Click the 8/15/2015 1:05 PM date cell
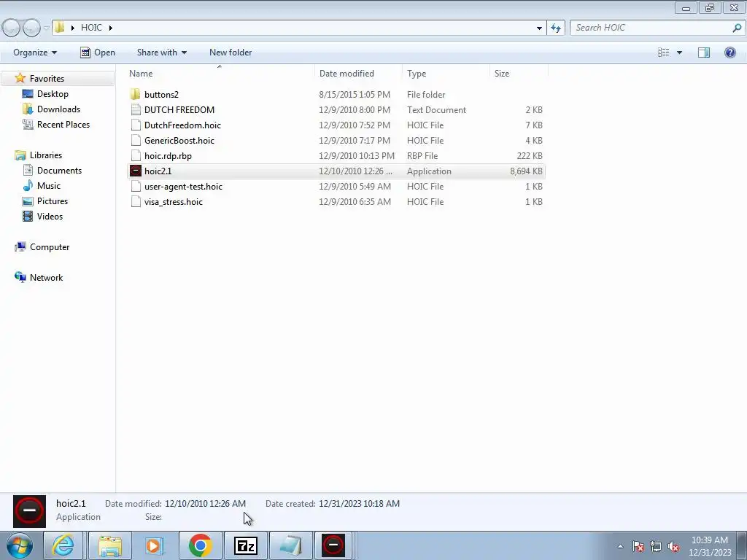The width and height of the screenshot is (747, 560). point(355,95)
